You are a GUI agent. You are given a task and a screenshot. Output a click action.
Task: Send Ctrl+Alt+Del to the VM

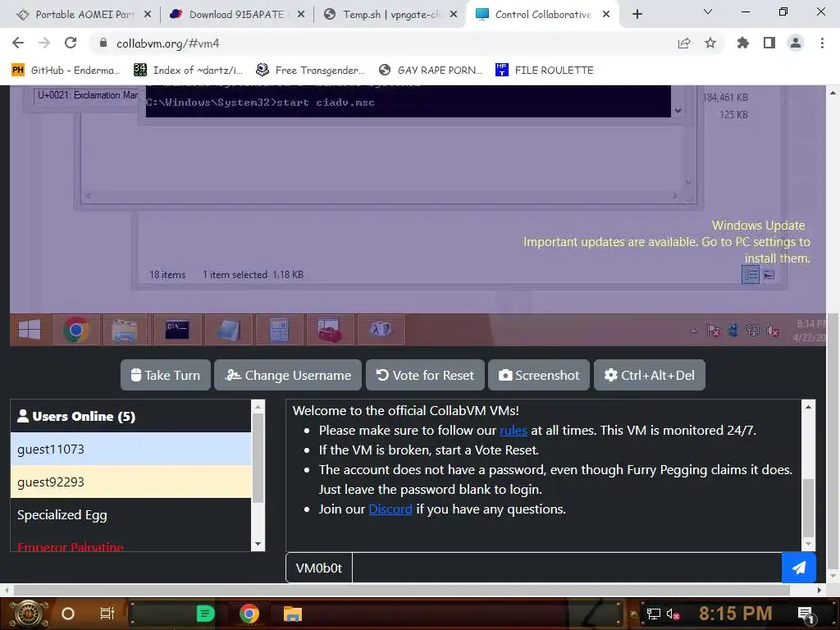[x=650, y=375]
